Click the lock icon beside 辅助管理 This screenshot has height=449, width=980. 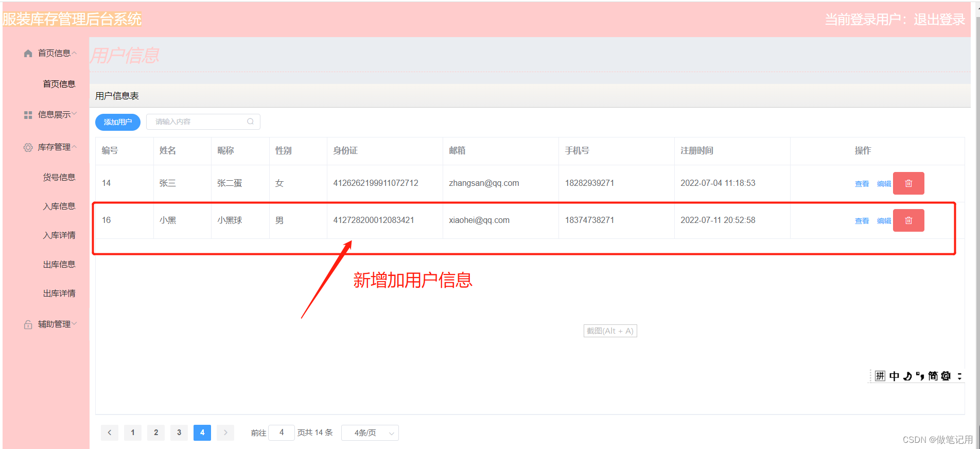coord(28,324)
